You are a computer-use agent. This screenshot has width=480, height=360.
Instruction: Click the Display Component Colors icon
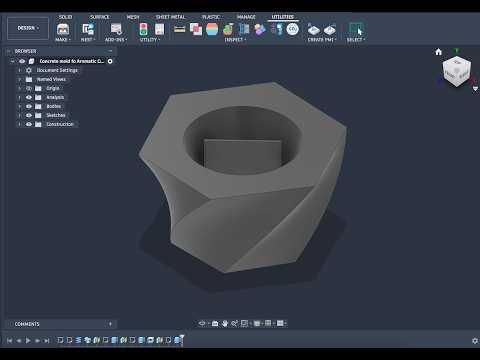click(276, 29)
